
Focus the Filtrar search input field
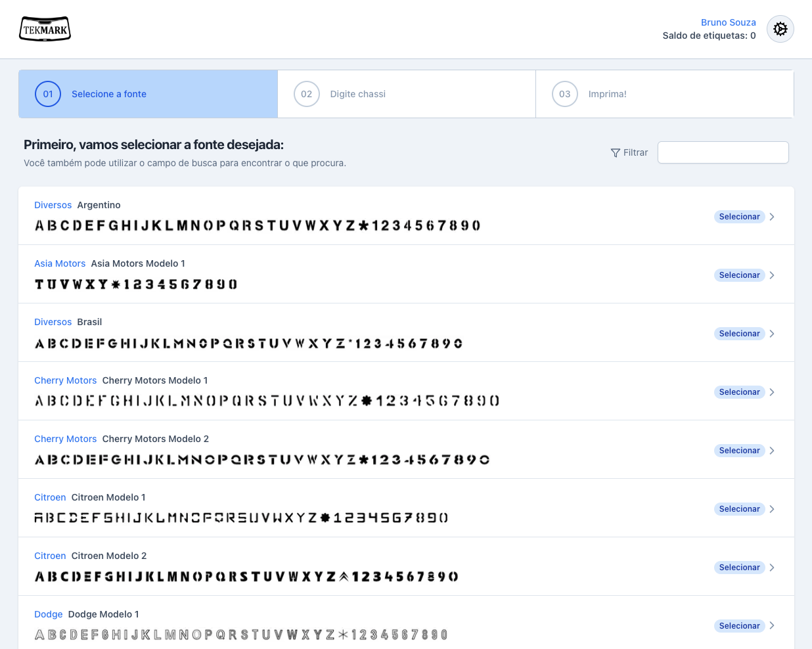(x=723, y=152)
